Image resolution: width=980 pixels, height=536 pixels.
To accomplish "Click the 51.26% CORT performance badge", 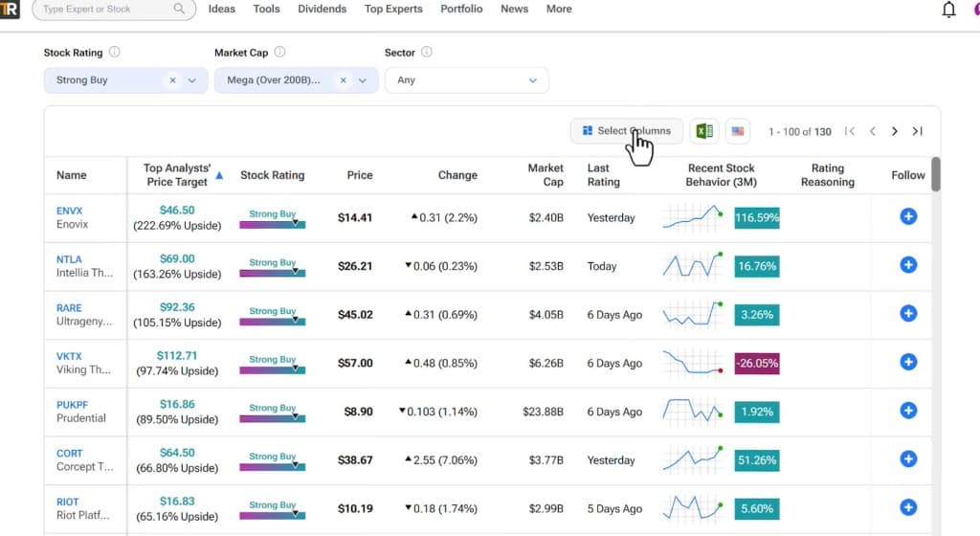I will pyautogui.click(x=757, y=460).
